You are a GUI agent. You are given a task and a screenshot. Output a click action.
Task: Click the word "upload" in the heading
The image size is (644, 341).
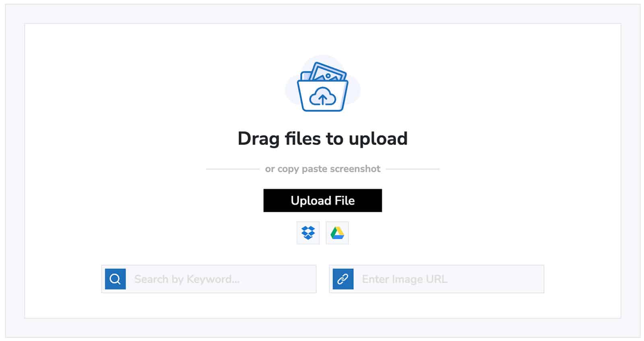click(378, 139)
